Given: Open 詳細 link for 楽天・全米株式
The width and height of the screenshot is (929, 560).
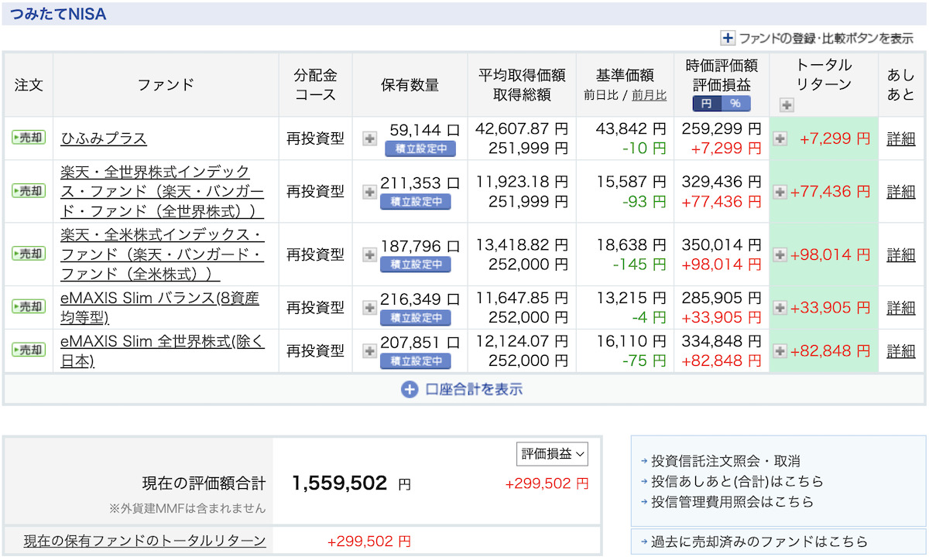Looking at the screenshot, I should 900,254.
